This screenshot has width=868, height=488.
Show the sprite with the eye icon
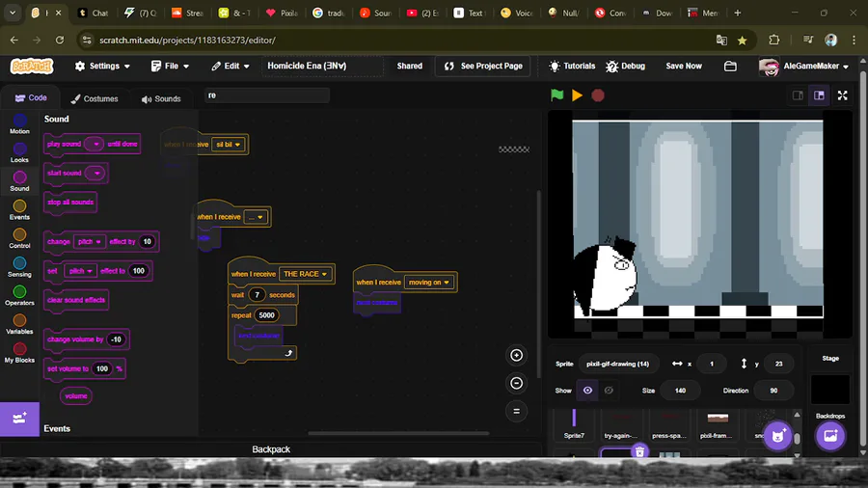point(587,390)
